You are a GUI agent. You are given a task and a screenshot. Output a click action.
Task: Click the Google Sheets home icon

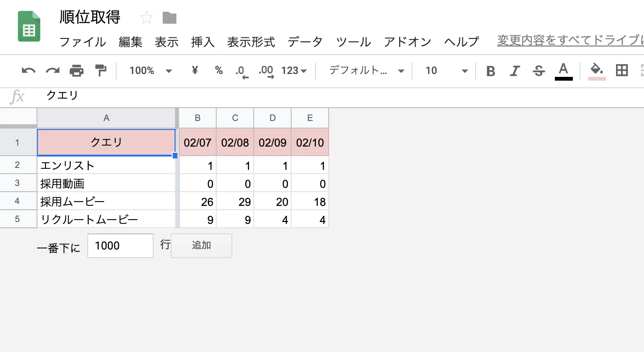click(29, 27)
